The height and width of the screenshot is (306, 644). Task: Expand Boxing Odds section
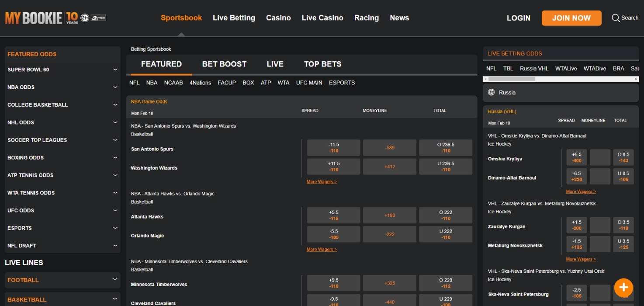coord(62,157)
